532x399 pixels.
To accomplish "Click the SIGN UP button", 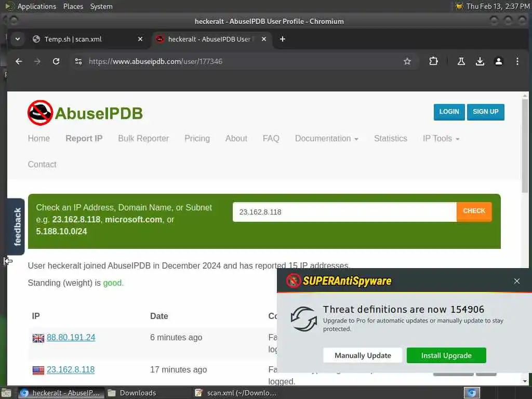I will click(486, 112).
